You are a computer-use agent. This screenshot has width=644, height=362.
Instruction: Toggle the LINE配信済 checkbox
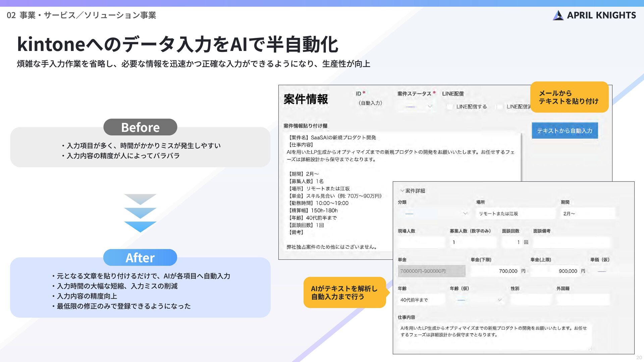coord(500,107)
